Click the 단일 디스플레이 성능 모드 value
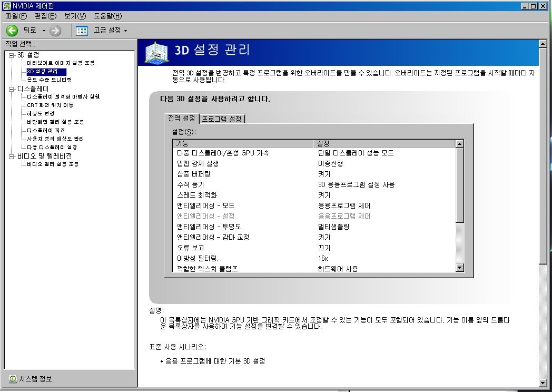 pos(356,153)
